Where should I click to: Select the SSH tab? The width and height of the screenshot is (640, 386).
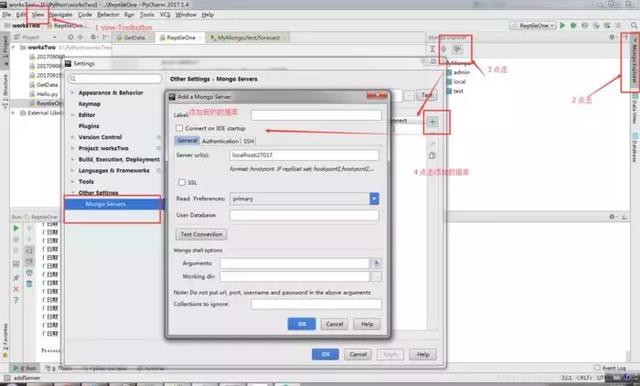[248, 141]
